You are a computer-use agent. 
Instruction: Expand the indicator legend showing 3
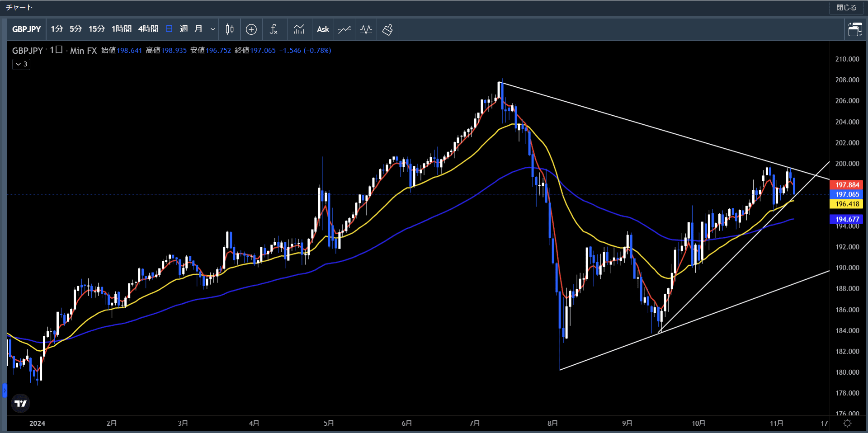point(21,64)
